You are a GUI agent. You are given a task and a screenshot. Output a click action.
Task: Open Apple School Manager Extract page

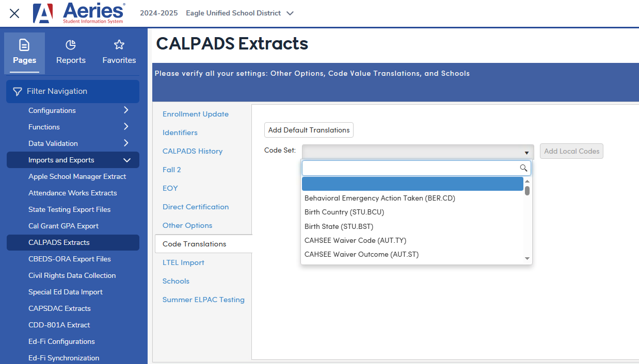(77, 176)
